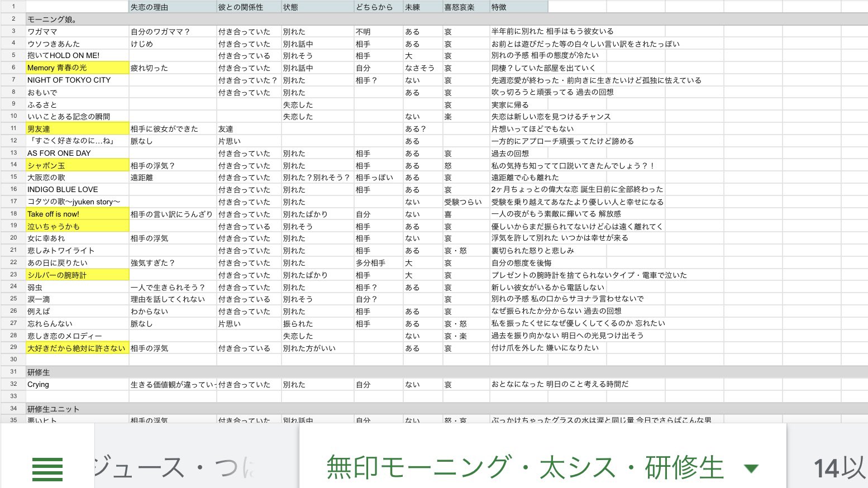Select the 喜怒哀楽 header cell
The width and height of the screenshot is (868, 488).
[466, 7]
